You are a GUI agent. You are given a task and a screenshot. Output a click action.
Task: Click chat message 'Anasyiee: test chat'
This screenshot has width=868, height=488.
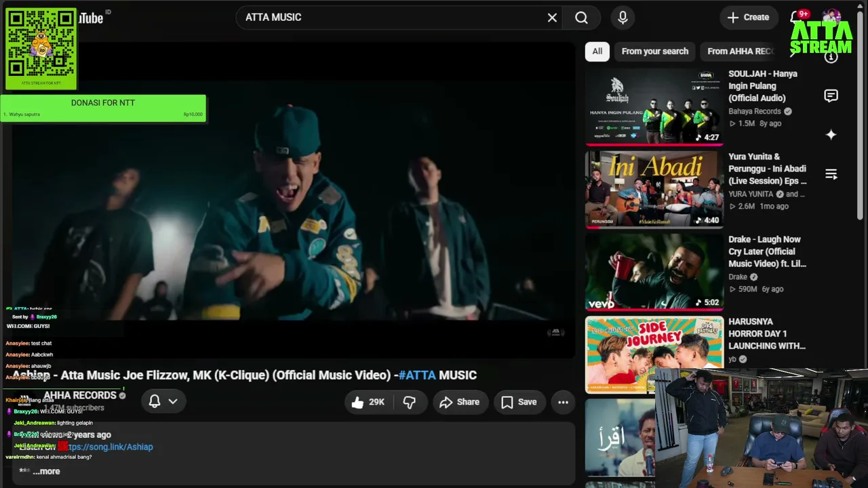pos(28,344)
